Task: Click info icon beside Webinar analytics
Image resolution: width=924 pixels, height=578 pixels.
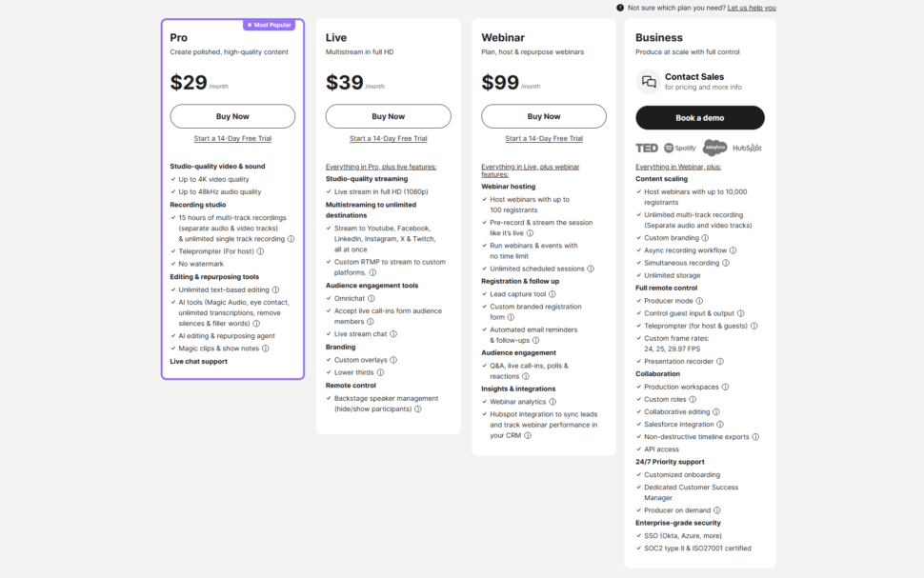Action: pos(552,402)
